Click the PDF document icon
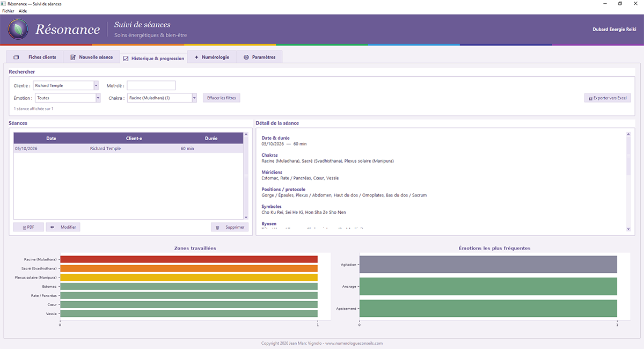 tap(25, 228)
